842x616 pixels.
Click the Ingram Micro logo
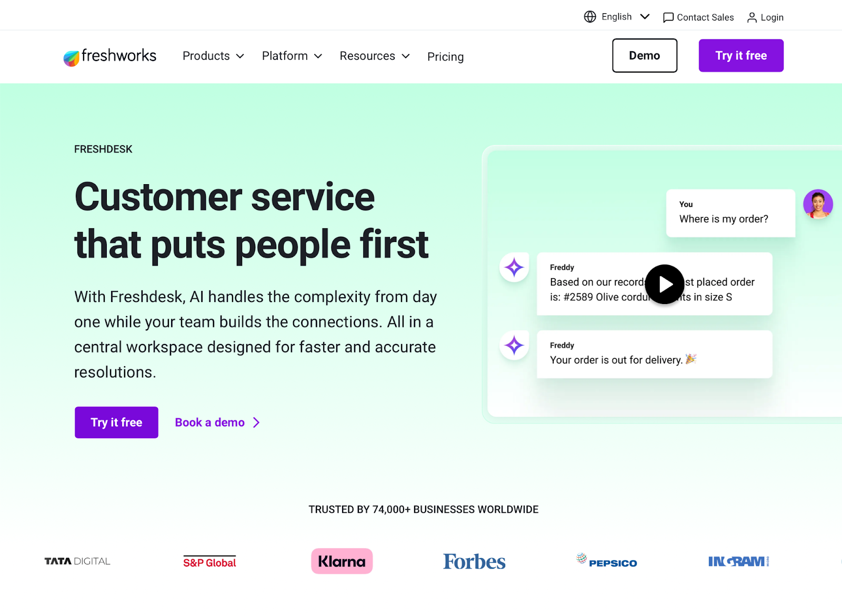[738, 561]
